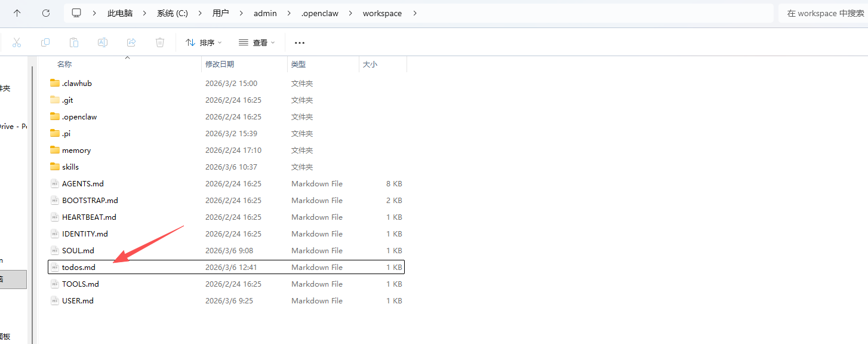Screen dimensions: 868x344
Task: Click date 2026/3/6 10:37 of skills
Action: point(231,167)
